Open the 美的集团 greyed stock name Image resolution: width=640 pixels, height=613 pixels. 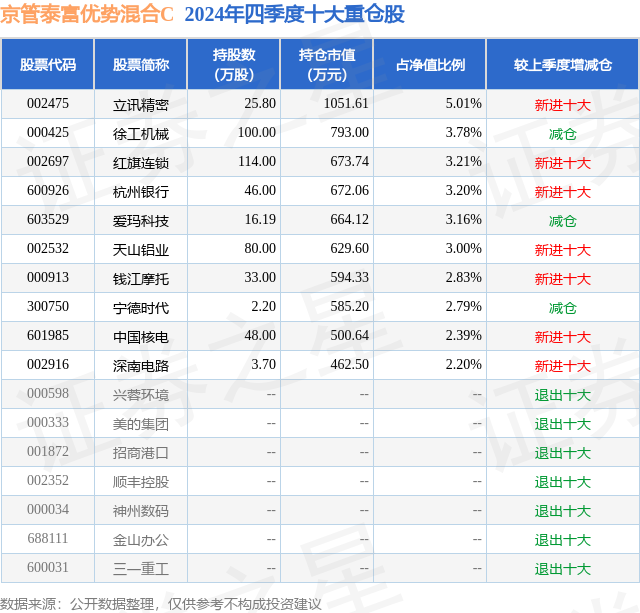click(x=141, y=424)
